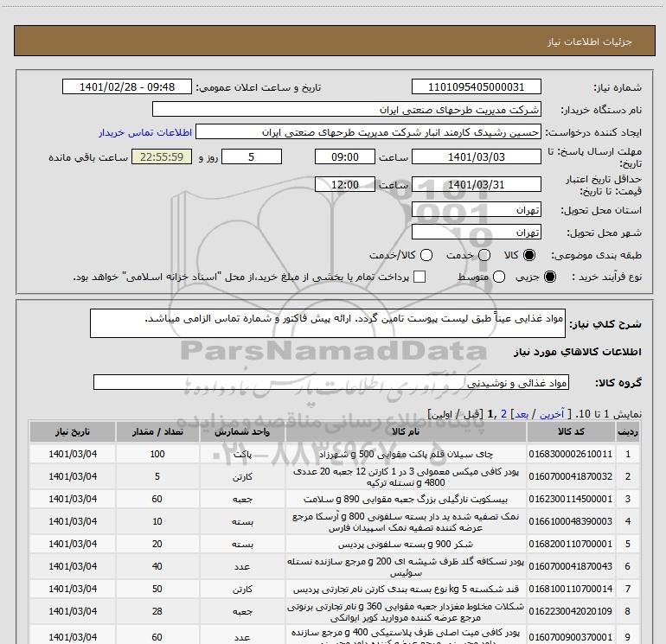Select the چای سیلان قلم row name
Image resolution: width=666 pixels, height=644 pixels.
[x=406, y=454]
